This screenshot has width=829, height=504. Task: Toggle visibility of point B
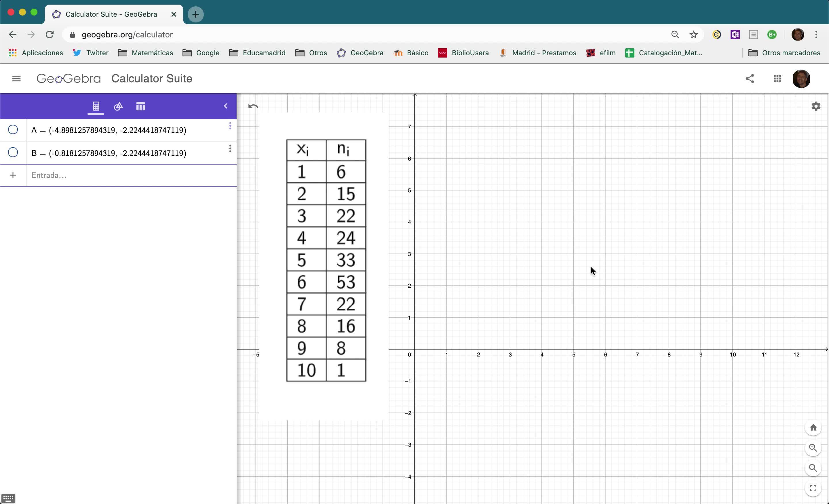click(x=13, y=153)
